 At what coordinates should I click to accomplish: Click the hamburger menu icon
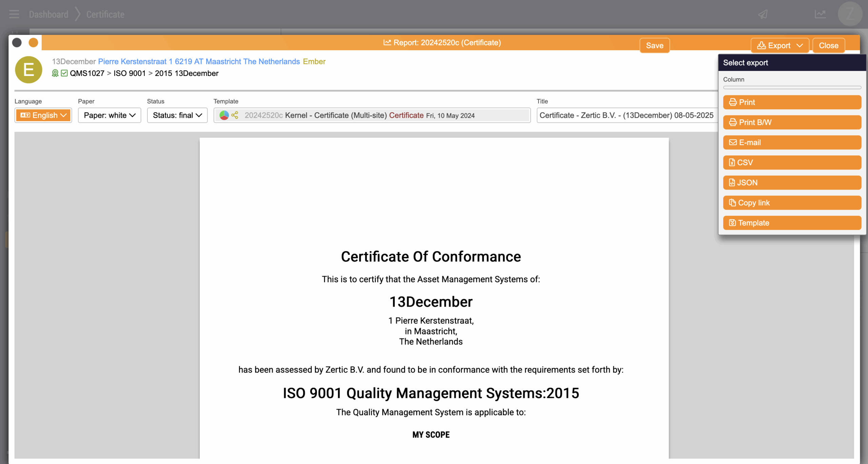point(14,14)
